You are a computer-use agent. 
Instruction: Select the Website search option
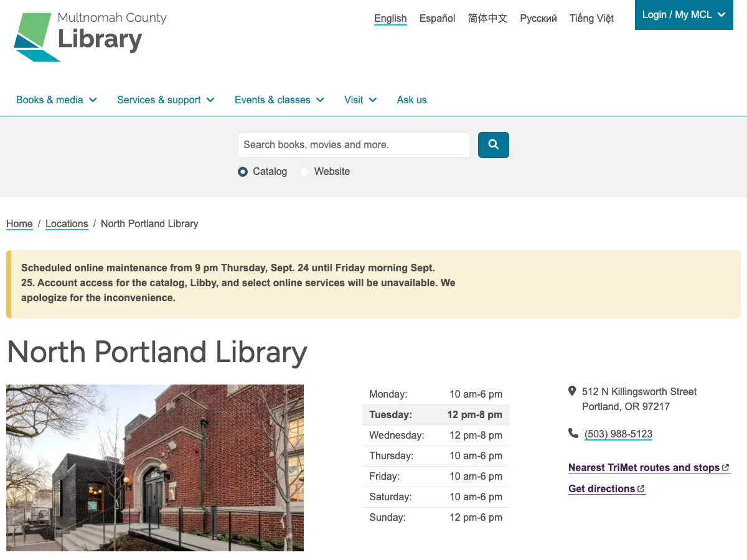[x=304, y=172]
